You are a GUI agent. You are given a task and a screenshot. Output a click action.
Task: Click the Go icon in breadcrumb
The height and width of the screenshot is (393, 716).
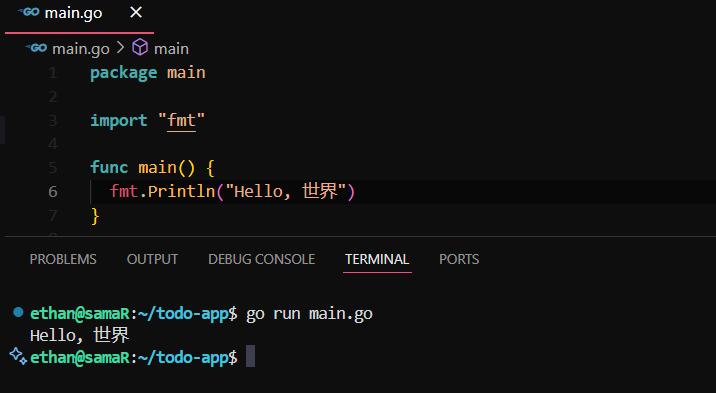tap(36, 47)
